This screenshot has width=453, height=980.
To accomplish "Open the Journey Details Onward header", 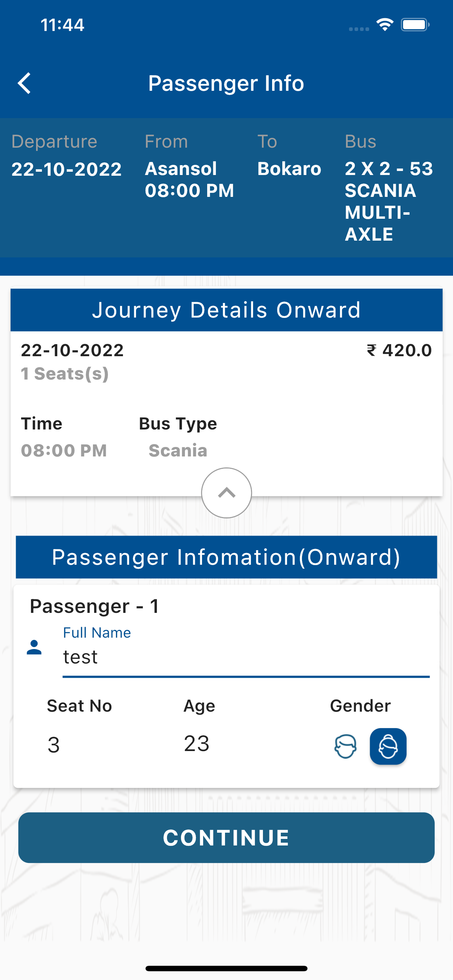I will click(226, 310).
